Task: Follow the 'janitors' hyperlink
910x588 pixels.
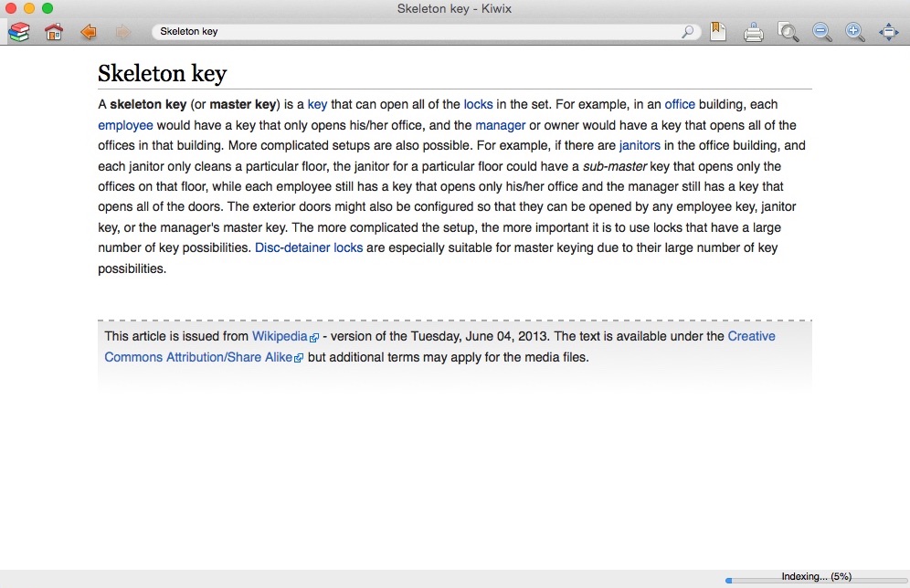Action: (x=640, y=146)
